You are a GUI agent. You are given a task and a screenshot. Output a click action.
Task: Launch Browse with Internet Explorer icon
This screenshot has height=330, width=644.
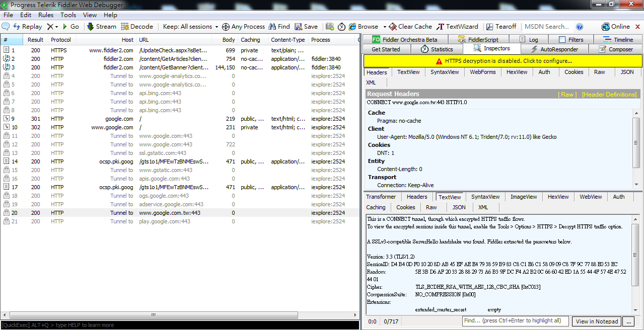364,27
